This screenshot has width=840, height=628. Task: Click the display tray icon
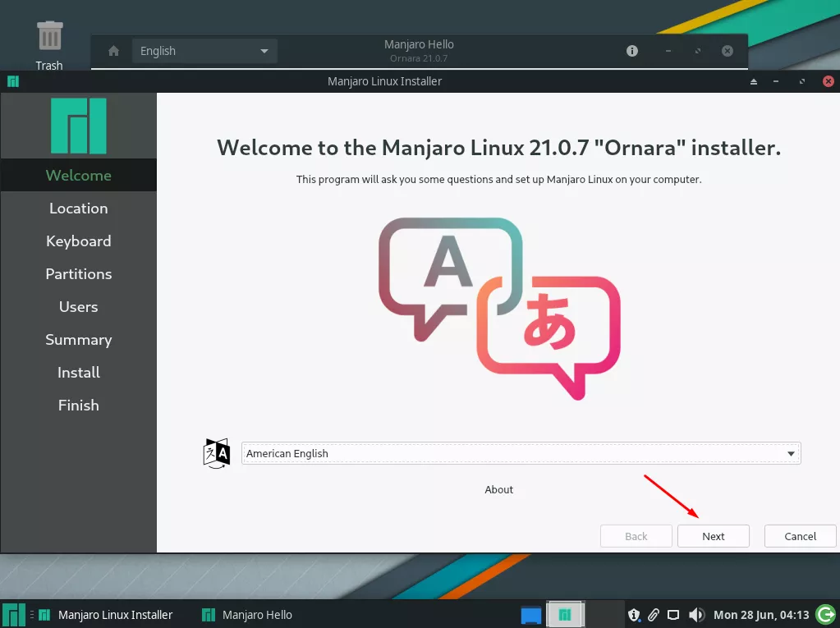pyautogui.click(x=673, y=615)
